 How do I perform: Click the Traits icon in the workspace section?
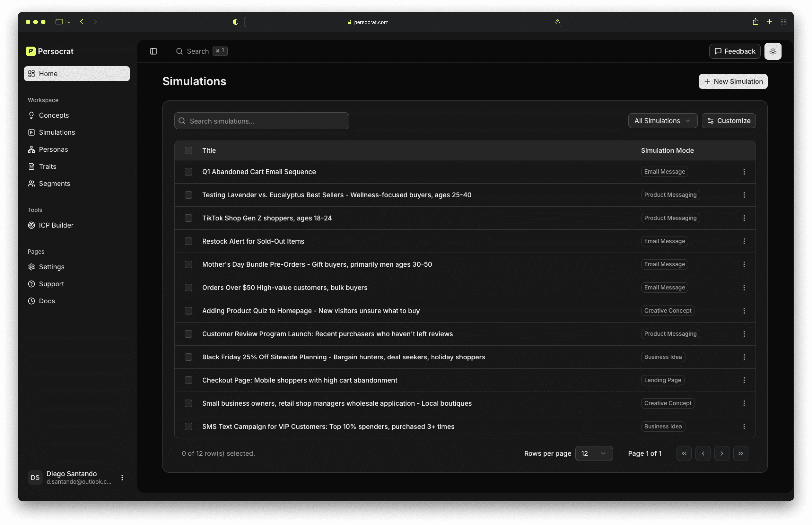pos(31,166)
